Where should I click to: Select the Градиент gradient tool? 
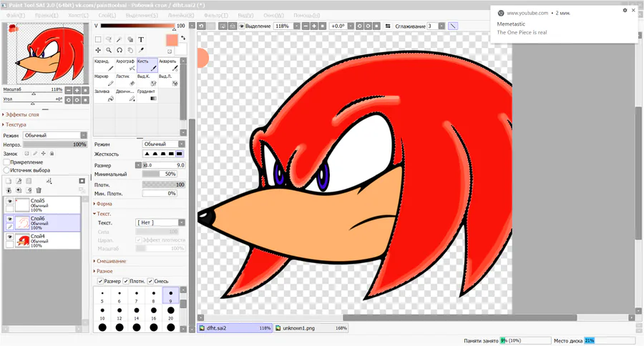[147, 96]
